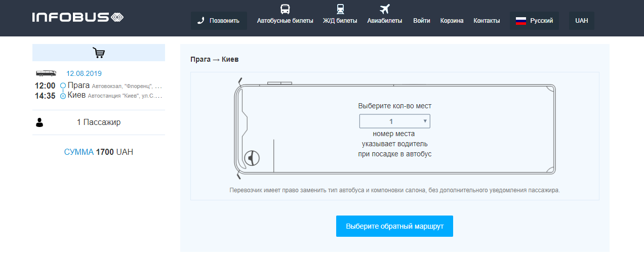
Task: Click the Прага departure stop text
Action: tap(78, 86)
